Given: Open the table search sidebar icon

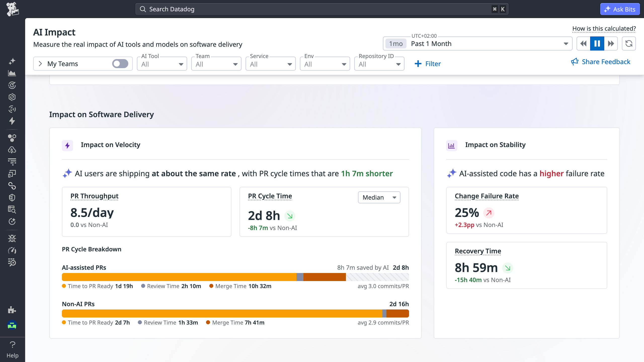Looking at the screenshot, I should coord(12,209).
